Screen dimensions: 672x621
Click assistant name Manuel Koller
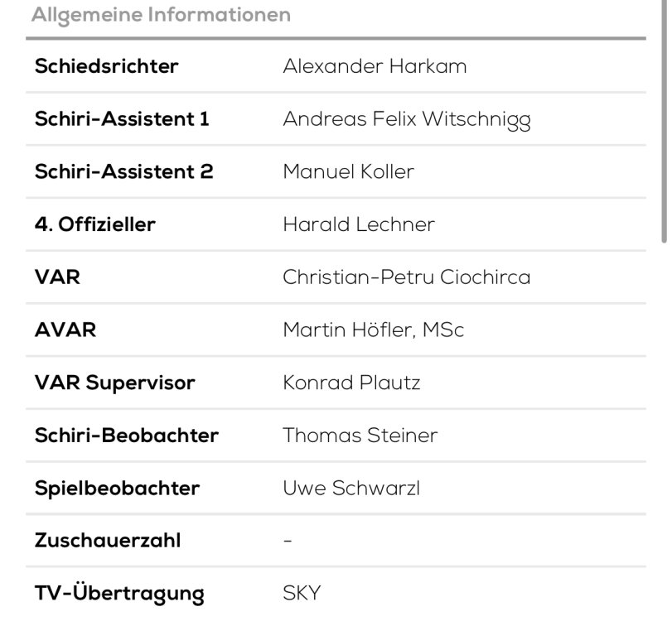[x=348, y=171]
